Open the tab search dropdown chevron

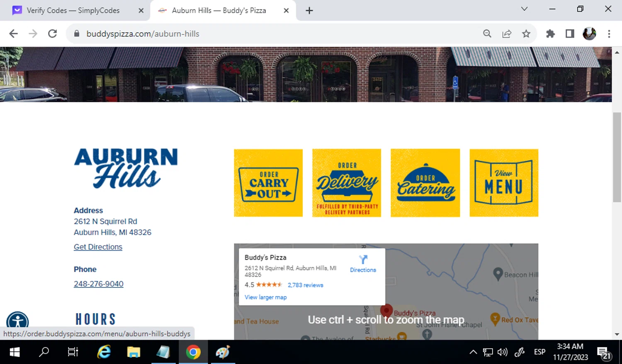coord(524,9)
